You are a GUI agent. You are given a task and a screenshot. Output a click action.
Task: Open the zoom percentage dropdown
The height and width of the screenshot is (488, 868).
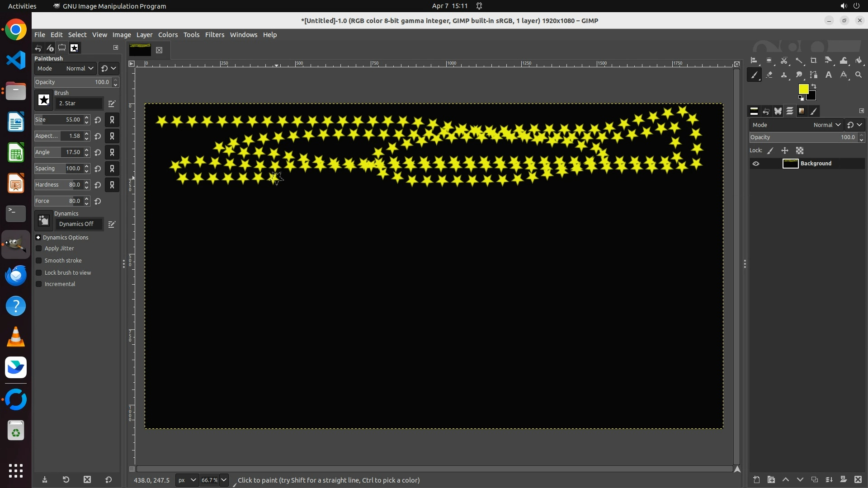tap(224, 480)
